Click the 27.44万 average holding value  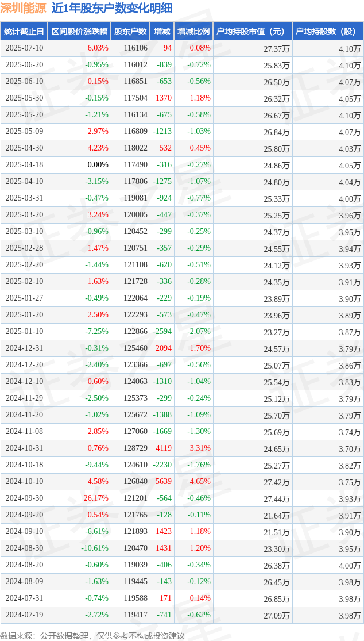[277, 498]
